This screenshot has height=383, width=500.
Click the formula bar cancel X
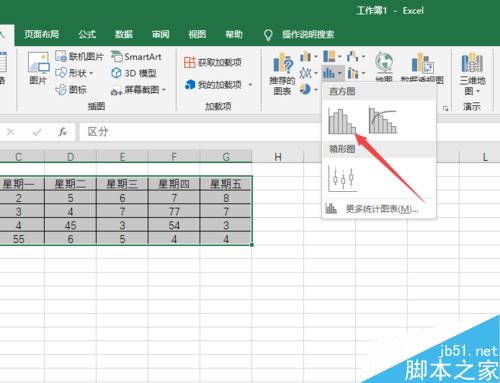[x=11, y=132]
